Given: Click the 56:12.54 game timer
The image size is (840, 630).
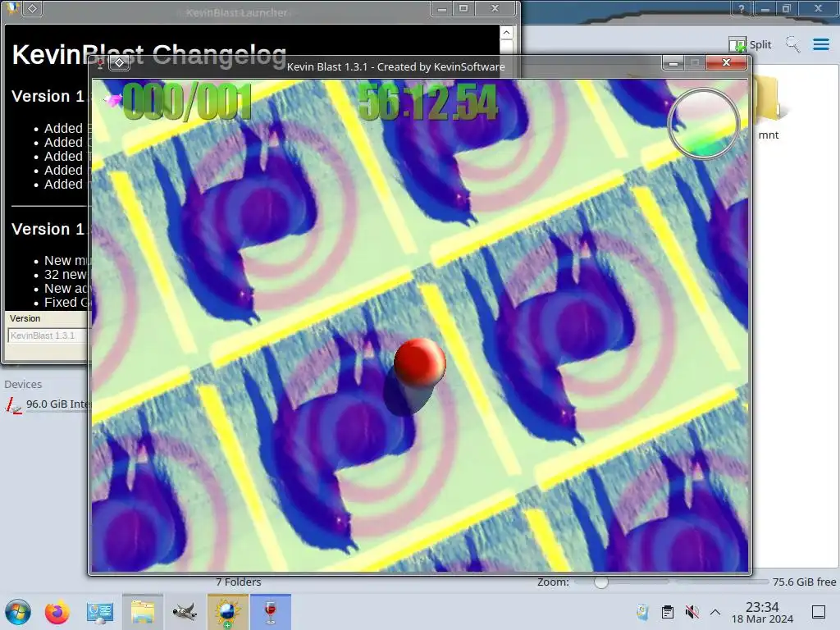Looking at the screenshot, I should [427, 101].
